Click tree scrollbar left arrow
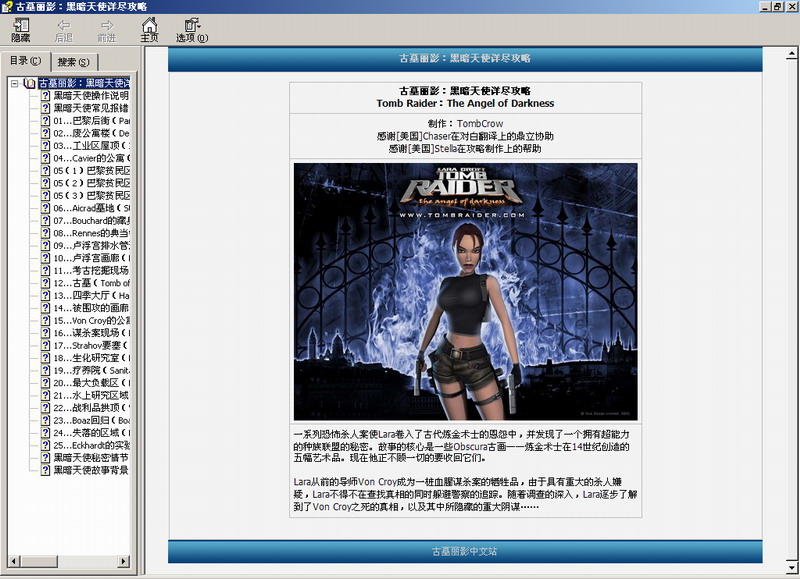The width and height of the screenshot is (800, 579). point(14,561)
